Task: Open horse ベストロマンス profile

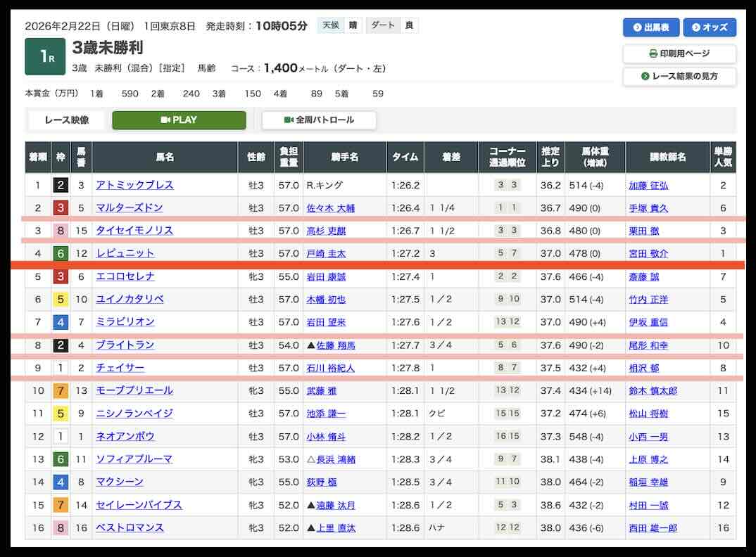Action: click(x=130, y=527)
